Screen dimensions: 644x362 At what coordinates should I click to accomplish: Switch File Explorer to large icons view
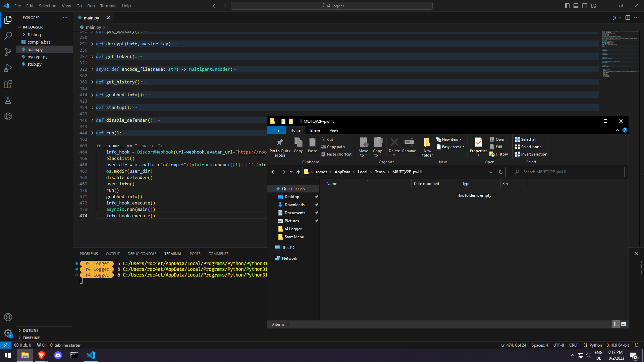pos(624,324)
